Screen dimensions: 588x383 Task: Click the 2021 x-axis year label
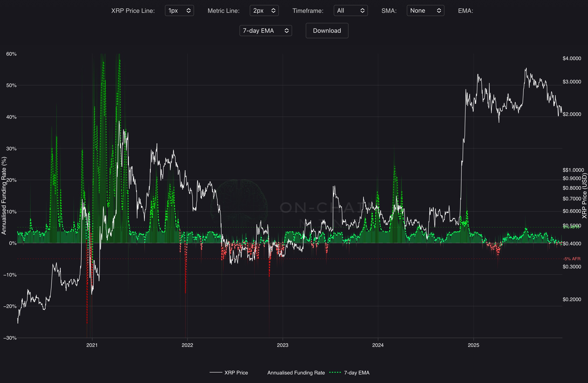click(x=92, y=345)
